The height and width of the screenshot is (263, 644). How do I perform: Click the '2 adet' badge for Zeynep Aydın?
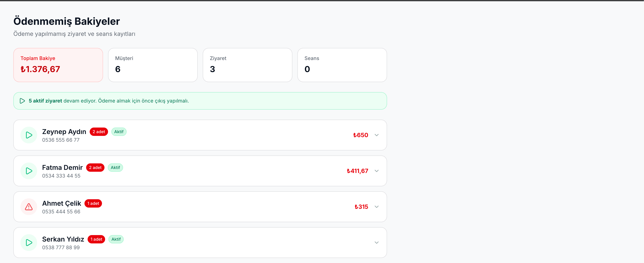[99, 132]
